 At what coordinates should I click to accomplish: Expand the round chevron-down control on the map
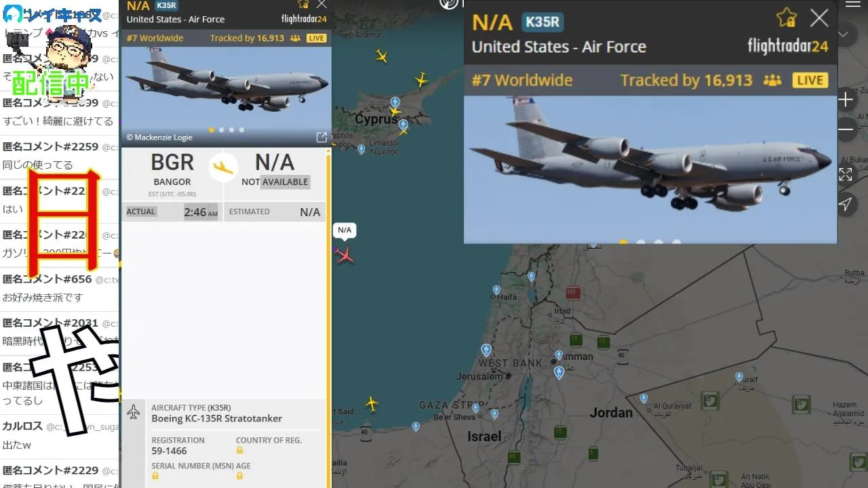click(x=844, y=34)
